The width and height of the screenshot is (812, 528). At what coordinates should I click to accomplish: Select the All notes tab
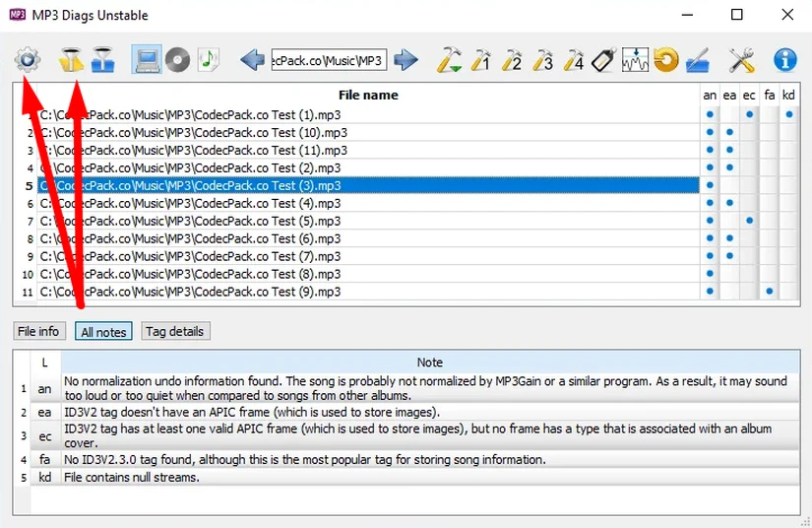pyautogui.click(x=103, y=332)
